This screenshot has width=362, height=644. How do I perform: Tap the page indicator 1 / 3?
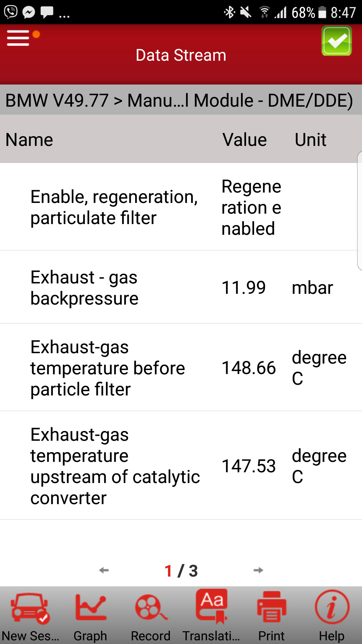click(181, 571)
